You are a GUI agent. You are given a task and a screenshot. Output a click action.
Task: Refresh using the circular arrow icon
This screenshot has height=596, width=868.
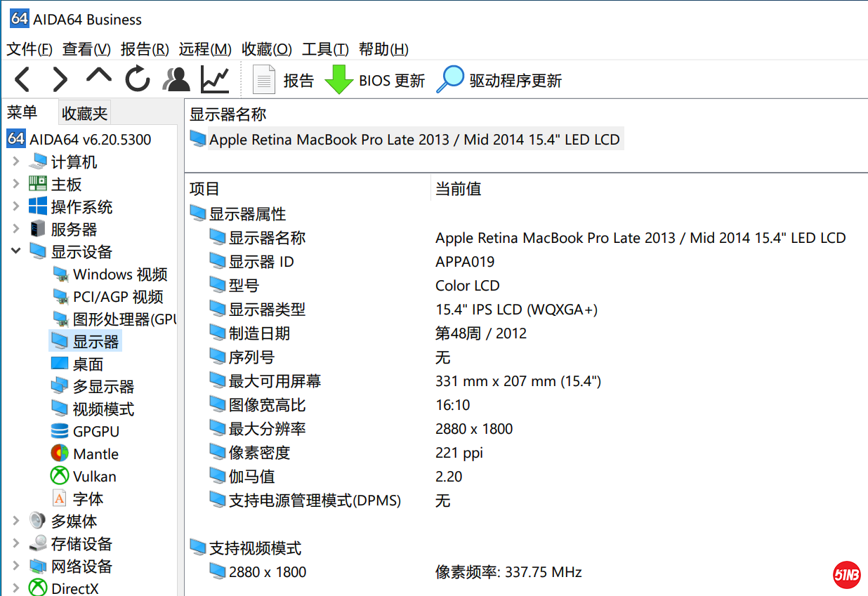(138, 79)
